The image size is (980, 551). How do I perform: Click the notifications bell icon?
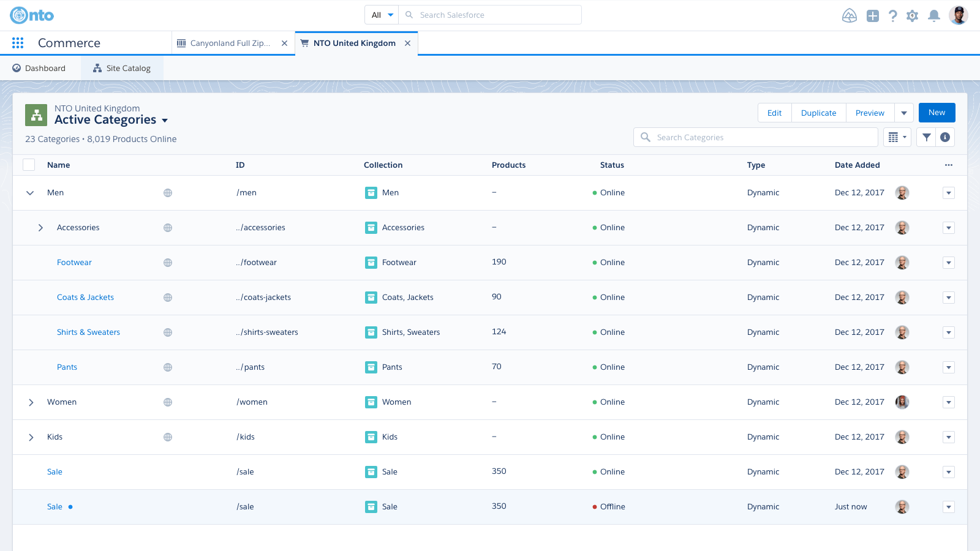coord(933,16)
